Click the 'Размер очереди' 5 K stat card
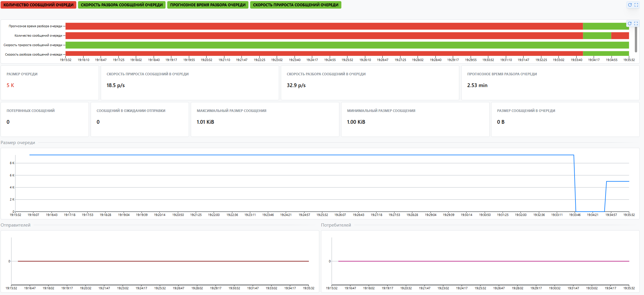The width and height of the screenshot is (644, 295). (50, 83)
